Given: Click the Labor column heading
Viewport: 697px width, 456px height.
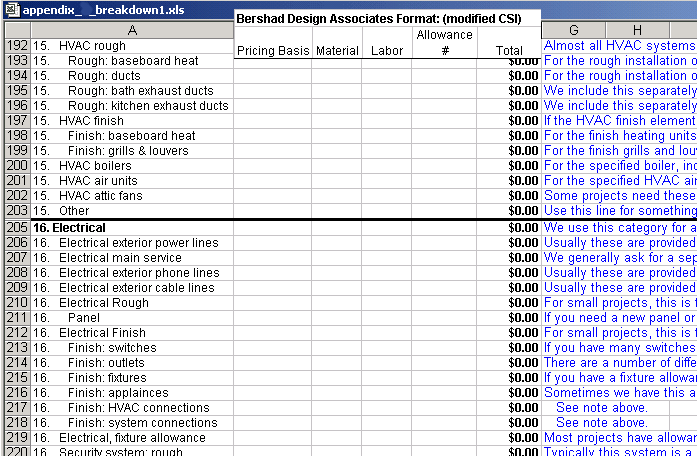Looking at the screenshot, I should coord(387,51).
